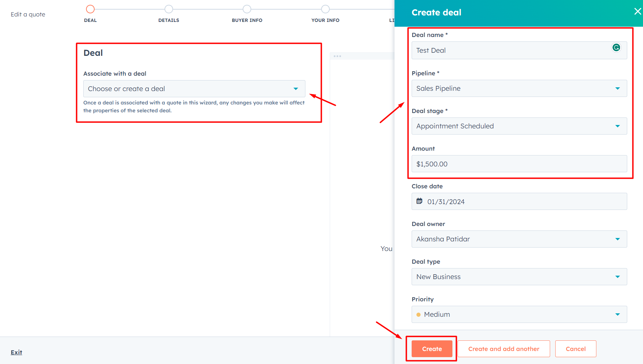Jump to the DETAILS step
The height and width of the screenshot is (364, 643).
(x=169, y=9)
